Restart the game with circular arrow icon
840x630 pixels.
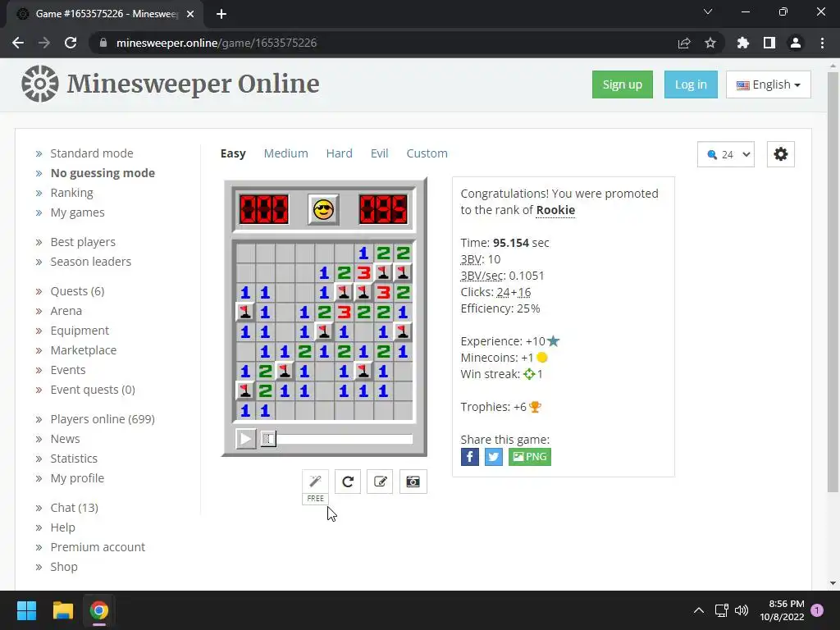348,482
